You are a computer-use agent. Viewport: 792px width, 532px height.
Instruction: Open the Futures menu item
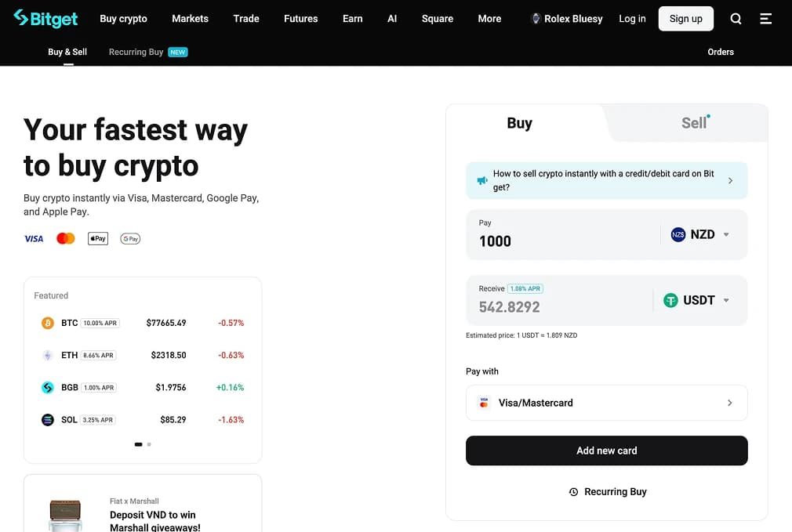click(300, 19)
